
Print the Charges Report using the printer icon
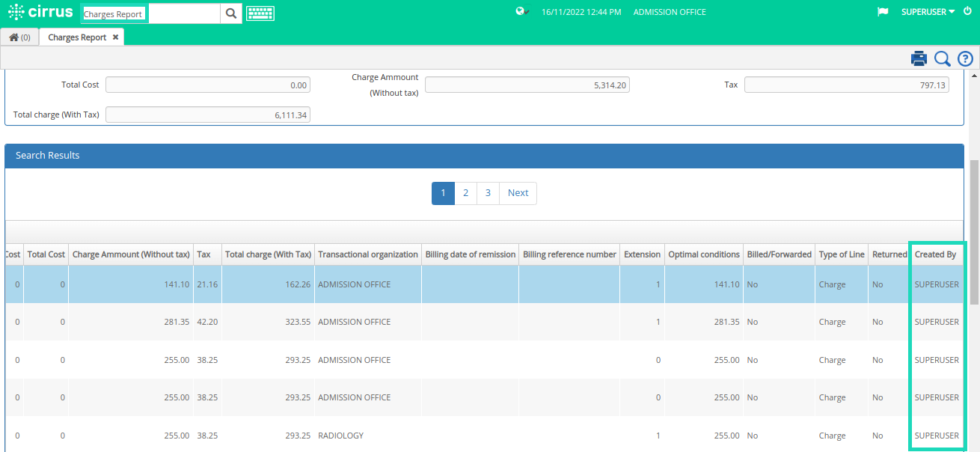pos(919,58)
